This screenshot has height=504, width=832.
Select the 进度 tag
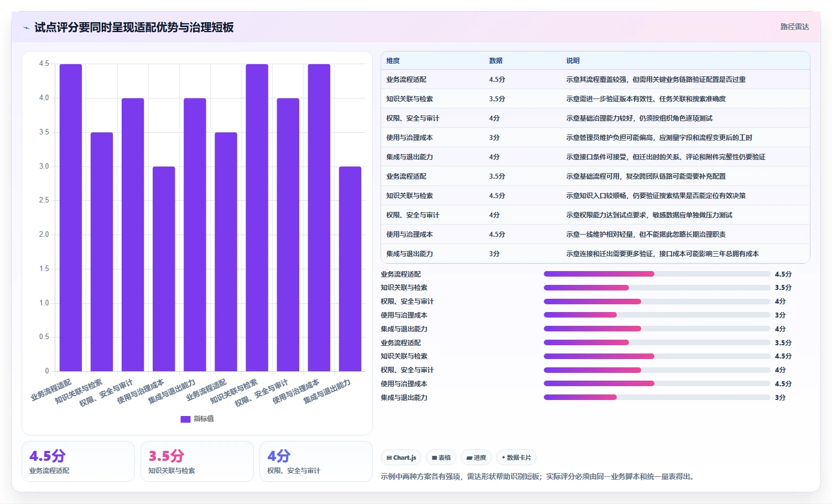point(476,458)
